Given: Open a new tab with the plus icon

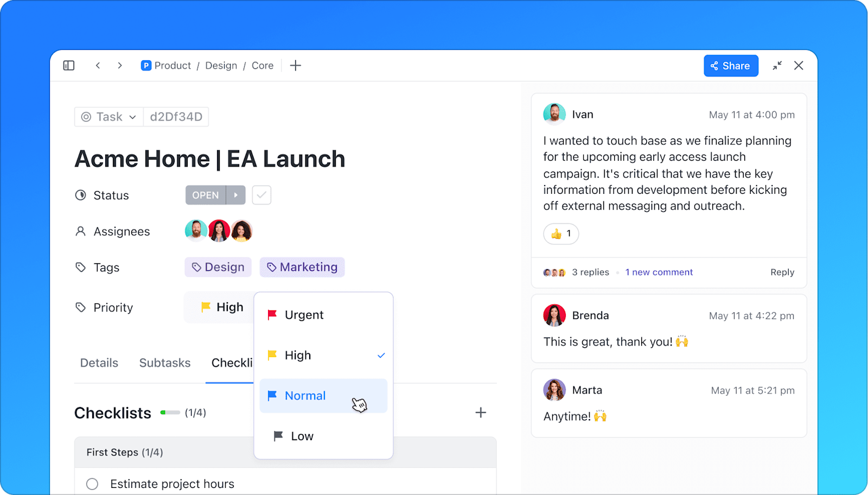Looking at the screenshot, I should (x=295, y=65).
